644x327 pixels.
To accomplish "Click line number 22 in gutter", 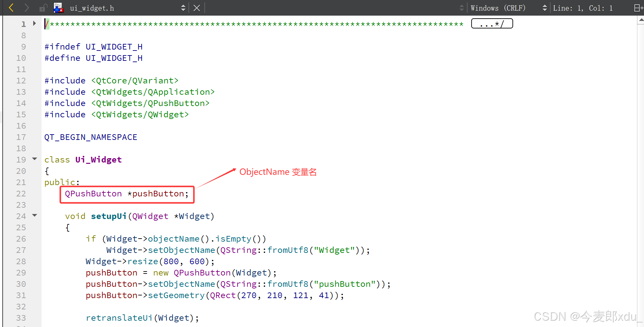I will point(21,194).
